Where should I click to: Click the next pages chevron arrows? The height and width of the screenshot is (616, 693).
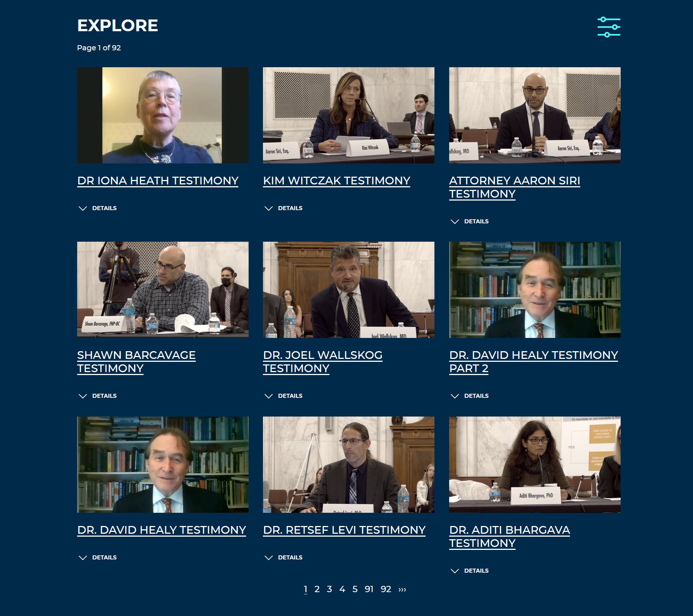click(402, 589)
